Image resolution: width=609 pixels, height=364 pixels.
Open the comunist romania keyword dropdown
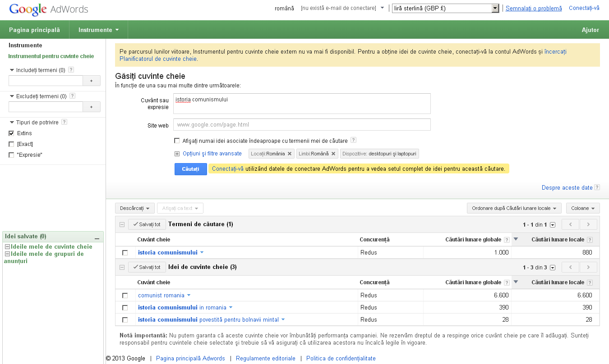[x=189, y=296]
